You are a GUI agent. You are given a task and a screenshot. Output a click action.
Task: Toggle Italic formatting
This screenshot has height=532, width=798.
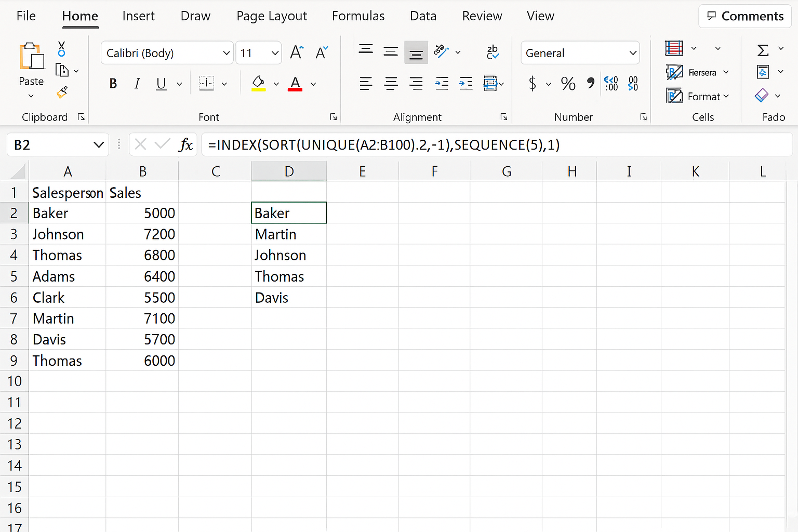(x=137, y=84)
